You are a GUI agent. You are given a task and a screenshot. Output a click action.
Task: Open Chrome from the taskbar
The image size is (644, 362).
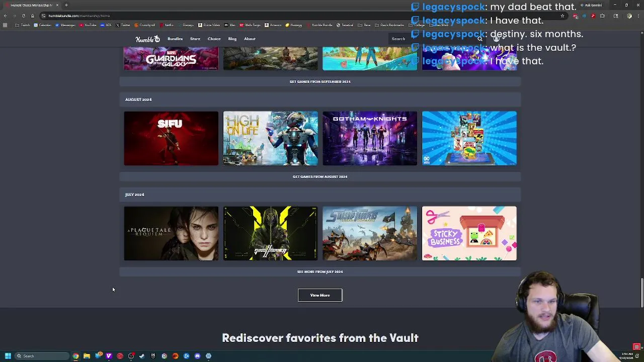pyautogui.click(x=75, y=356)
